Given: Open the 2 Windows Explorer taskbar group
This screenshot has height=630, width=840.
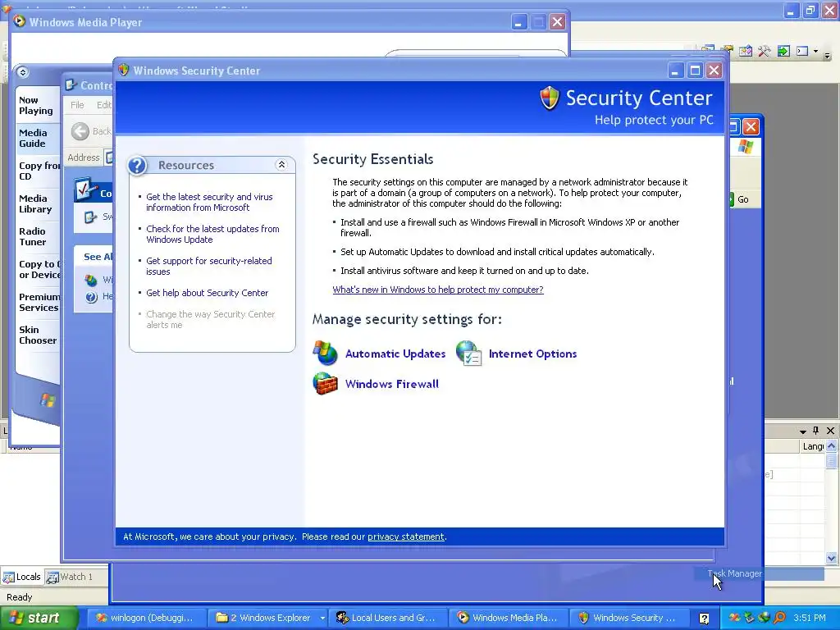Looking at the screenshot, I should pos(269,618).
